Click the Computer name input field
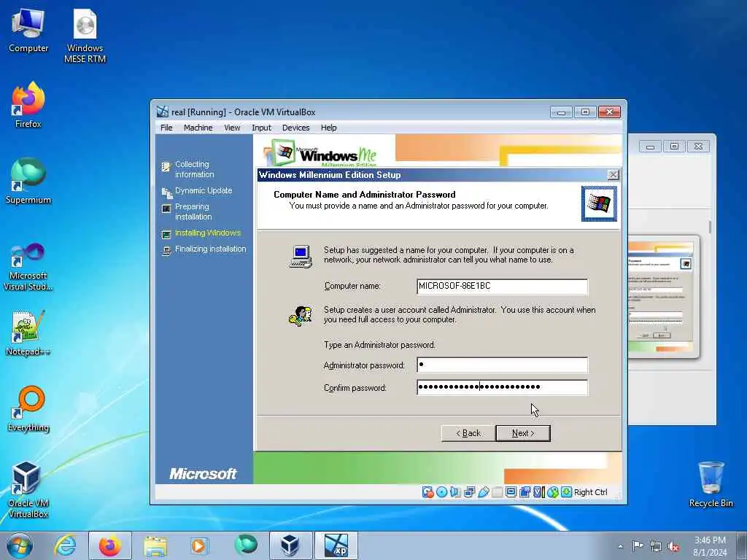This screenshot has height=560, width=747. (x=502, y=286)
